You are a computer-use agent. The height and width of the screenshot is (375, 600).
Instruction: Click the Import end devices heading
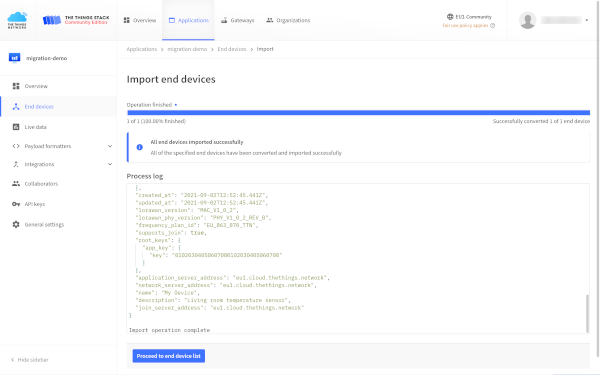pos(171,79)
